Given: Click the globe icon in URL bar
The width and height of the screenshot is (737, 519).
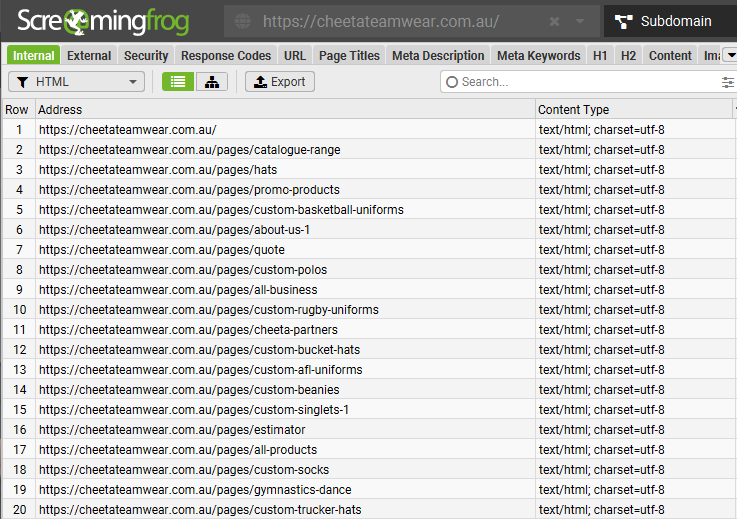Looking at the screenshot, I should 243,21.
